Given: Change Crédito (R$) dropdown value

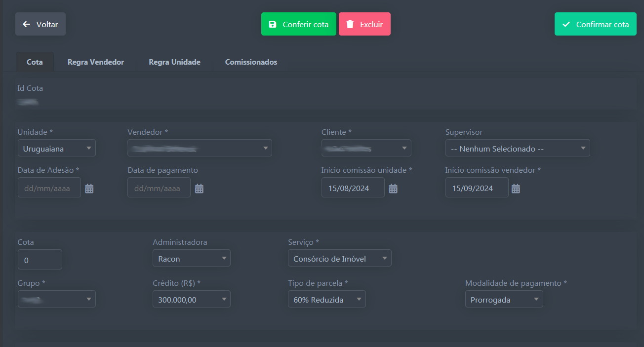Looking at the screenshot, I should (x=191, y=299).
